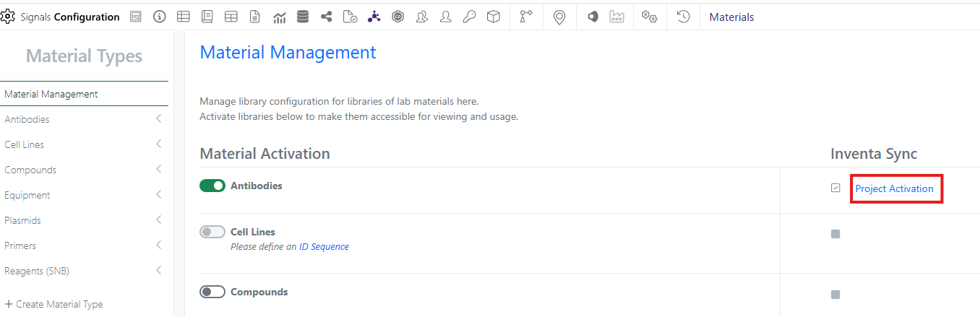This screenshot has height=317, width=980.
Task: Click the Material Types sidebar heading
Action: coord(84,56)
